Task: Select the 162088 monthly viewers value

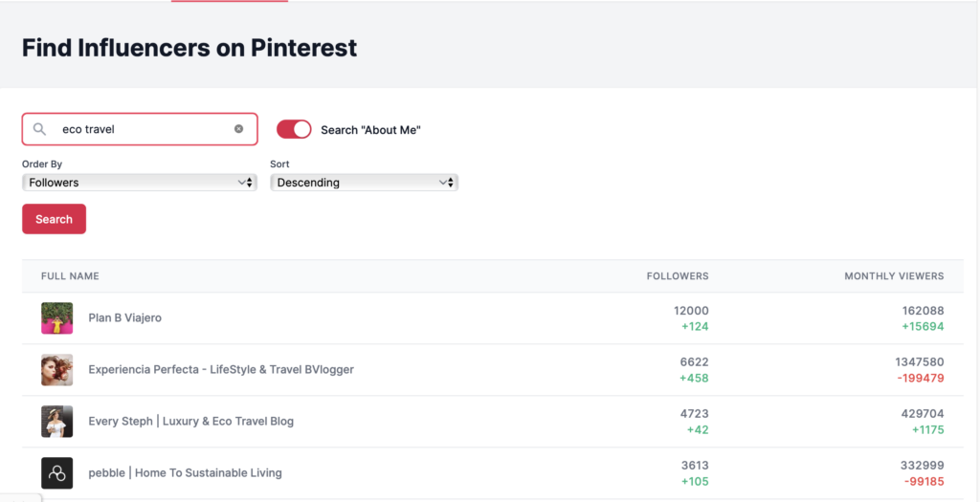Action: [x=924, y=311]
